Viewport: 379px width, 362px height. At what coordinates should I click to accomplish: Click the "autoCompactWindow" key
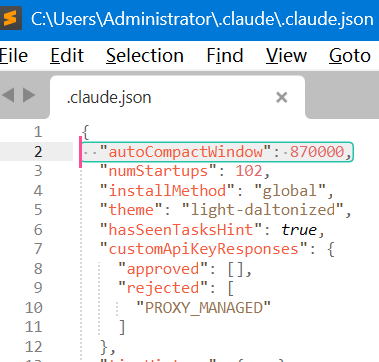click(186, 152)
